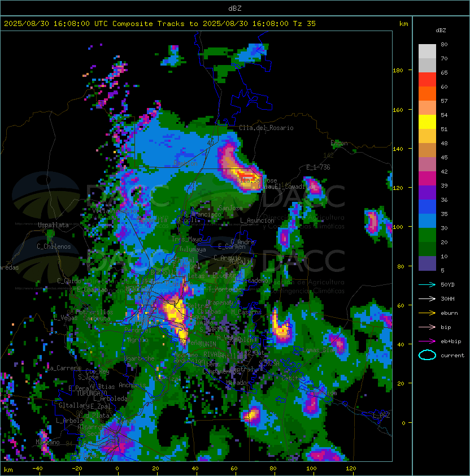Pick the salmon swatch above the yellow swatch

[x=427, y=108]
